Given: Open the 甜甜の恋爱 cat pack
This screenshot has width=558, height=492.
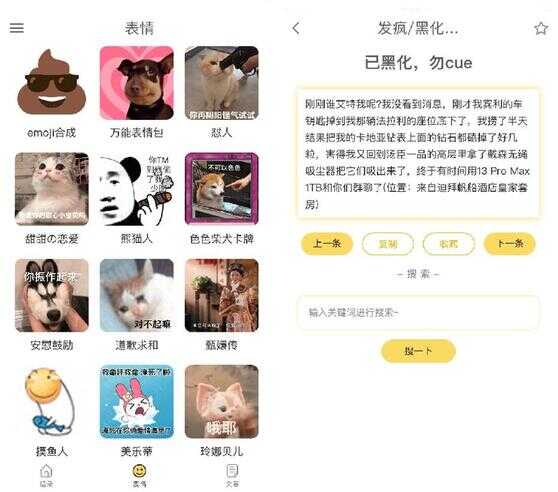Looking at the screenshot, I should pyautogui.click(x=52, y=189).
